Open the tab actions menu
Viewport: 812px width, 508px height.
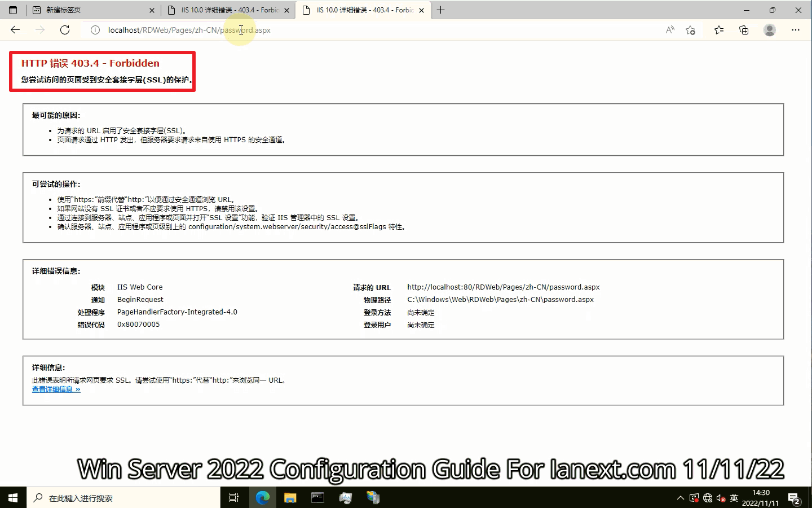pyautogui.click(x=13, y=10)
